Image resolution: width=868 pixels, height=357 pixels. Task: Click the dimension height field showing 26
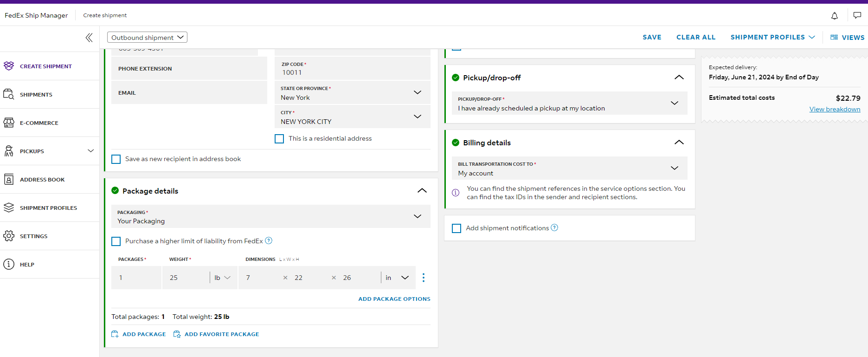(x=359, y=278)
